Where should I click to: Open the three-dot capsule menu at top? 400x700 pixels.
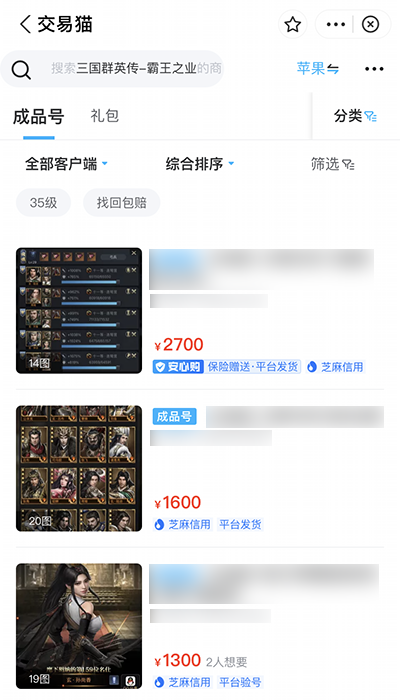pos(336,24)
